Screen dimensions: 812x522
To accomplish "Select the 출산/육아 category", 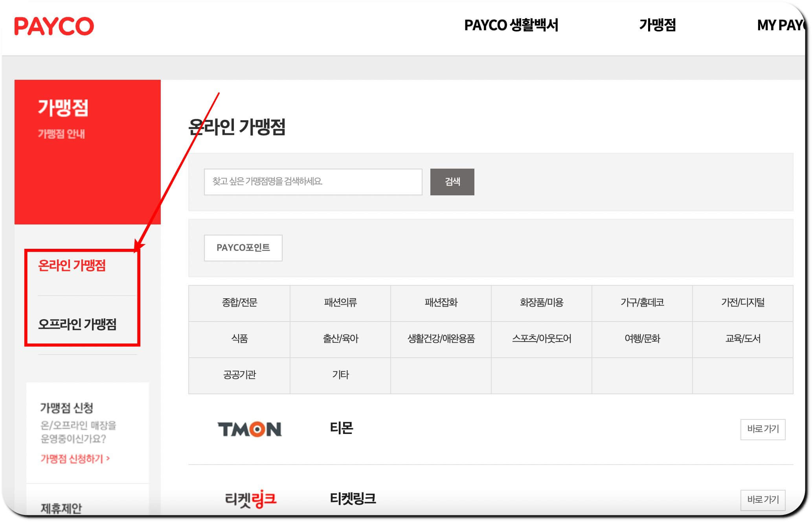I will click(x=340, y=339).
